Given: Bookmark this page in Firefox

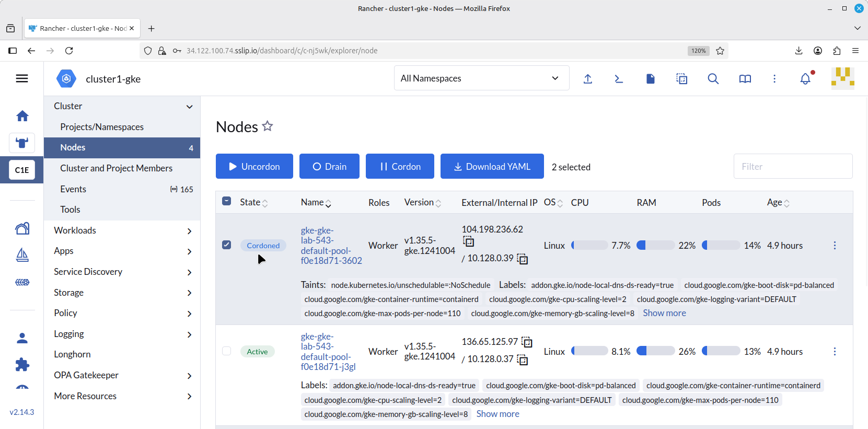Looking at the screenshot, I should (x=720, y=51).
